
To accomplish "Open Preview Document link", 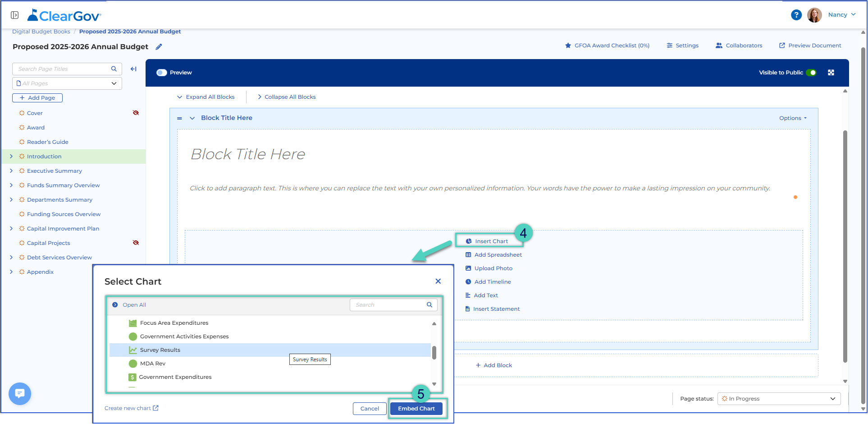I will [810, 46].
